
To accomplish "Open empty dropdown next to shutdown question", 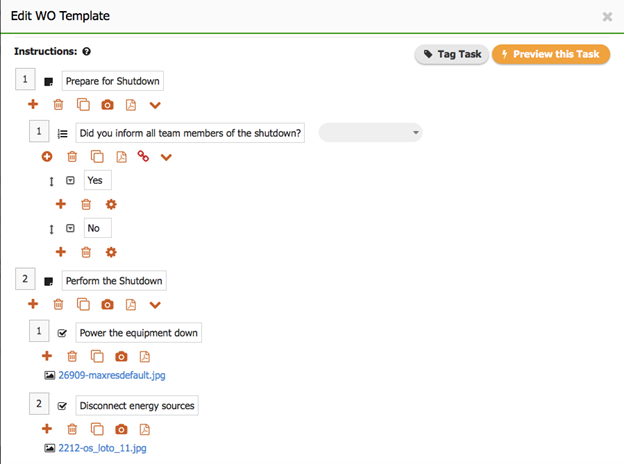I will (x=370, y=133).
